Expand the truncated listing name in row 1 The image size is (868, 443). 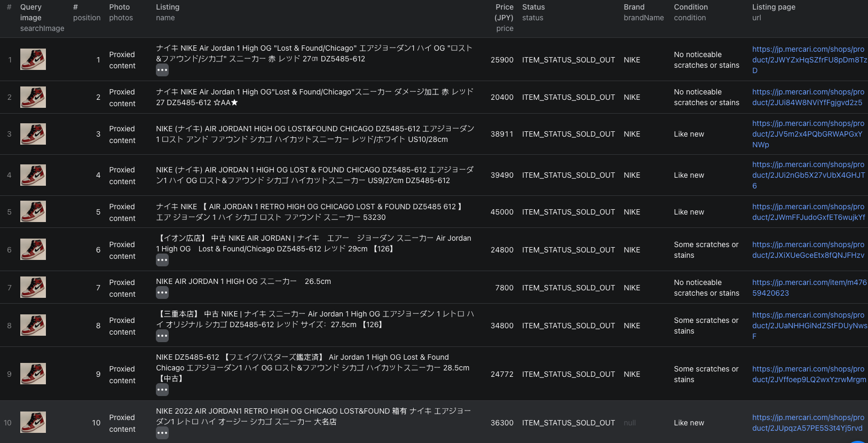[x=162, y=70]
